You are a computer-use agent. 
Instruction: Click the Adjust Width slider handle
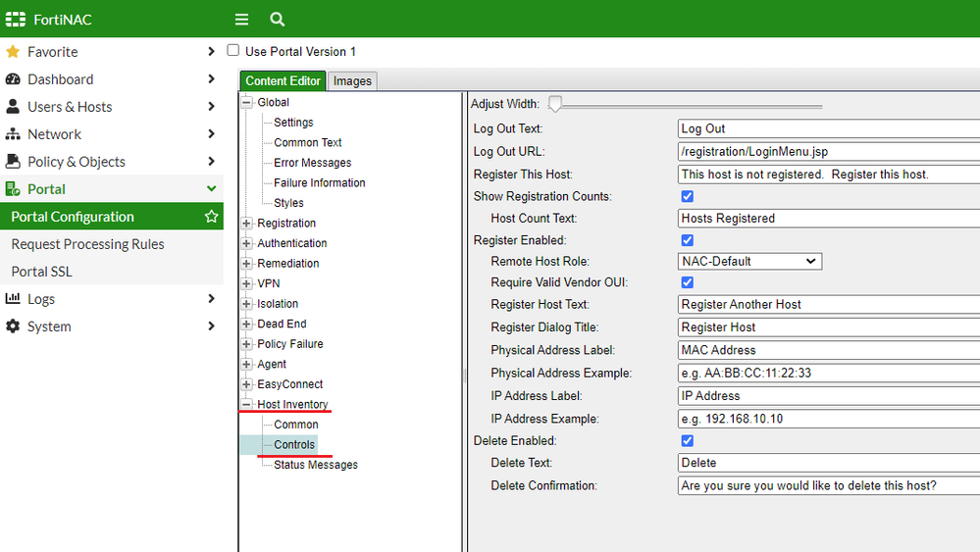[555, 104]
